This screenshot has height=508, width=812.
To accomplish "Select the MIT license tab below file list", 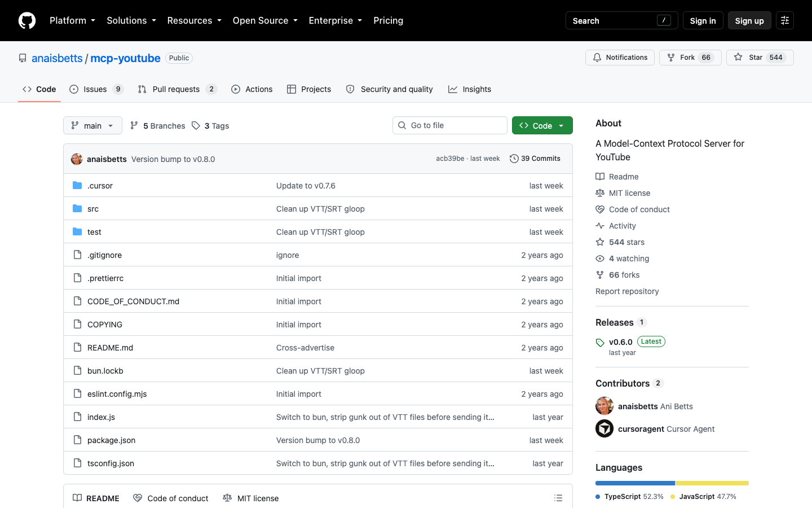I will (250, 498).
